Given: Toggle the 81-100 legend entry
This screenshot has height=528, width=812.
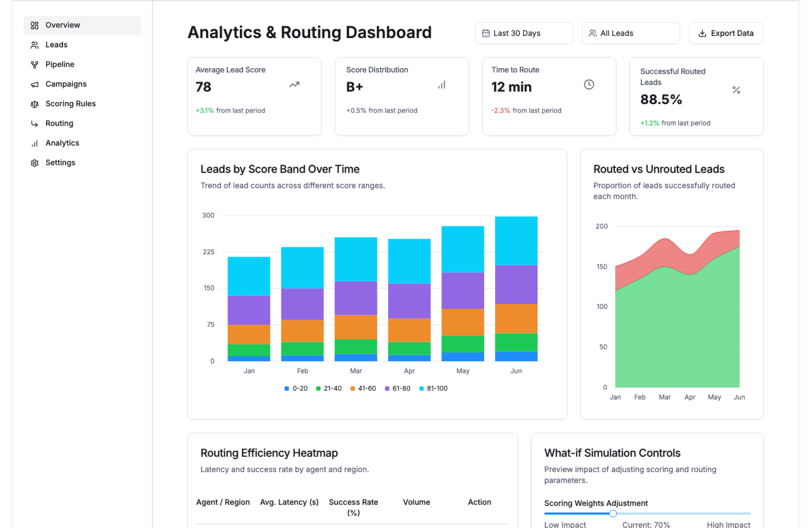Looking at the screenshot, I should 433,388.
